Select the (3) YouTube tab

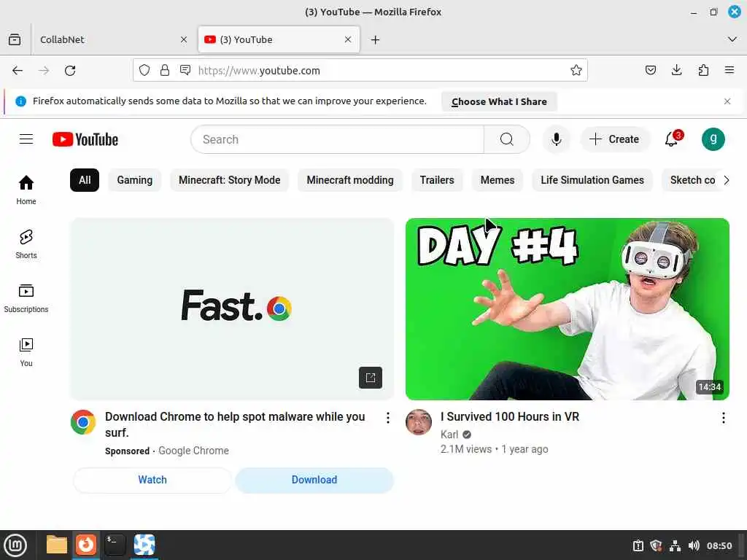pyautogui.click(x=279, y=39)
